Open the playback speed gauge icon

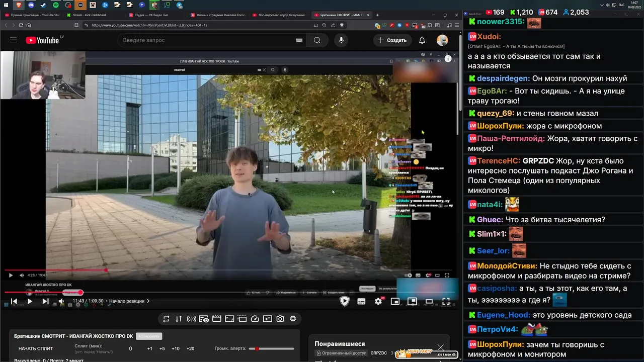(255, 319)
